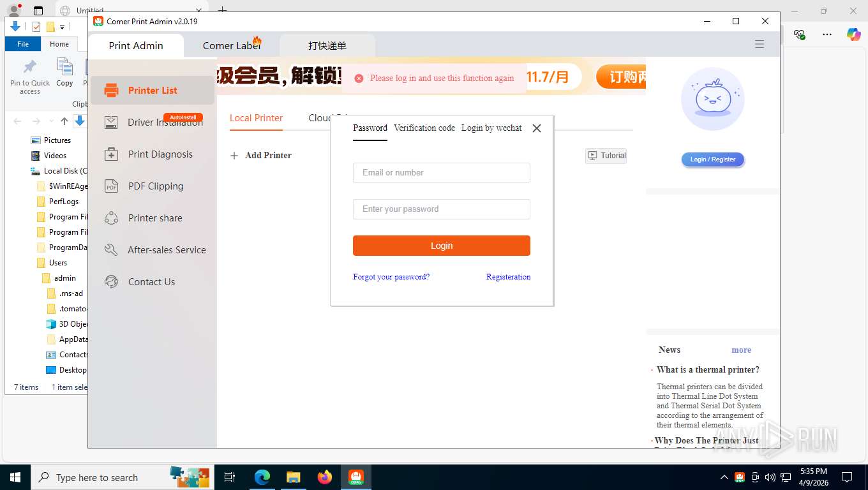Viewport: 868px width, 490px height.
Task: Open the hamburger menu in Comer Print Admin
Action: [x=759, y=44]
